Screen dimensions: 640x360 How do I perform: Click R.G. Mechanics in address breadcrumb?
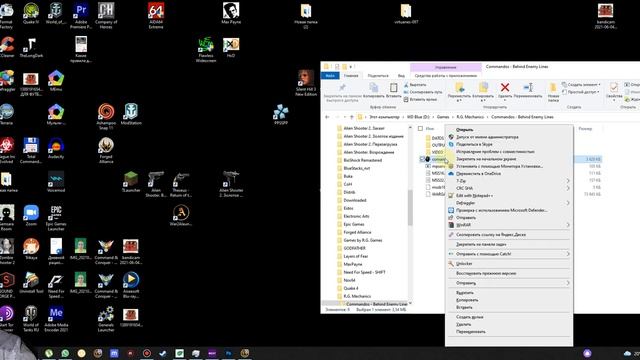point(470,117)
